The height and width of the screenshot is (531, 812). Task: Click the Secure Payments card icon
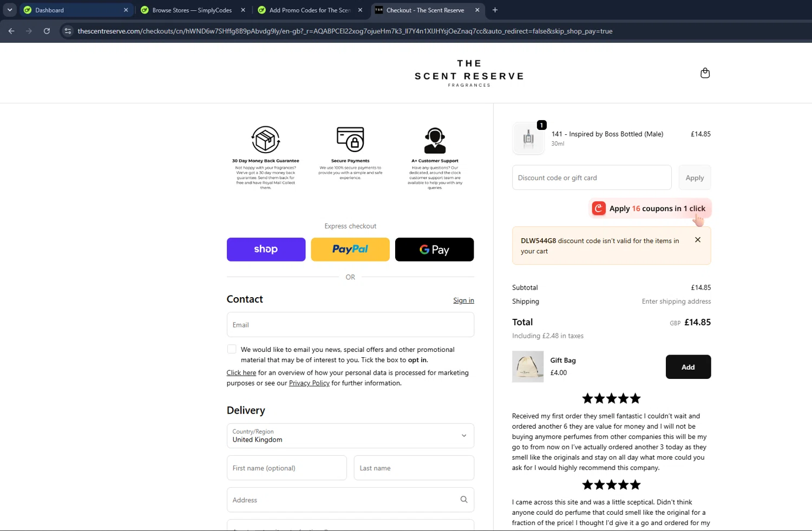pyautogui.click(x=350, y=140)
